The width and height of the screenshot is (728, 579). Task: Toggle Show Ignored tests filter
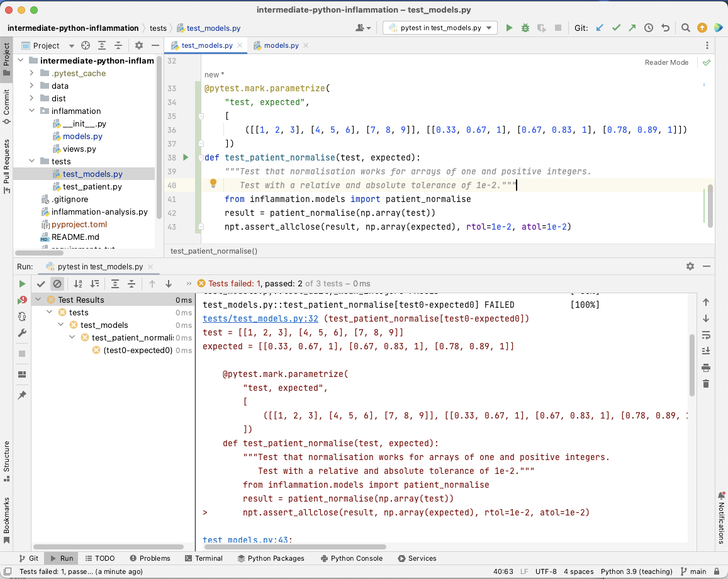click(57, 283)
